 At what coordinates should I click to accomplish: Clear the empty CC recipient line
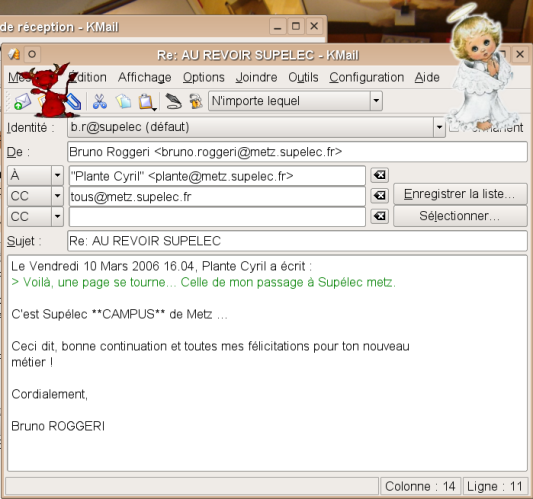pos(379,216)
